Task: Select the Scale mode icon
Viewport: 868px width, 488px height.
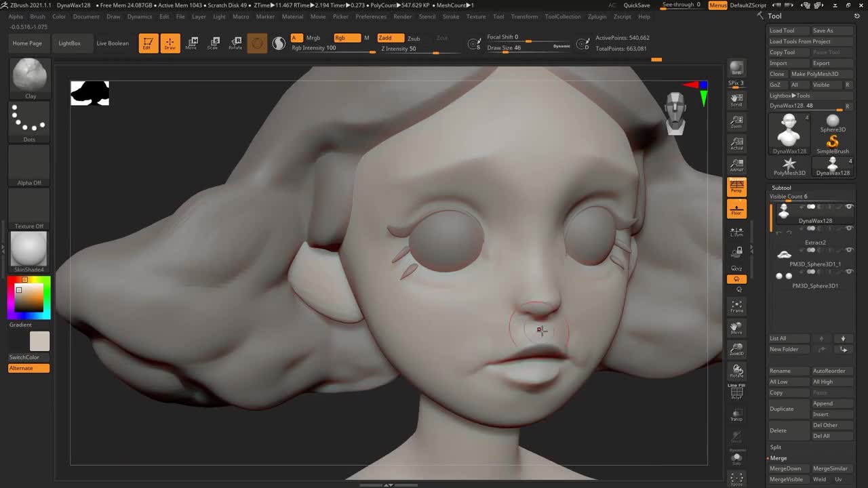Action: click(213, 43)
